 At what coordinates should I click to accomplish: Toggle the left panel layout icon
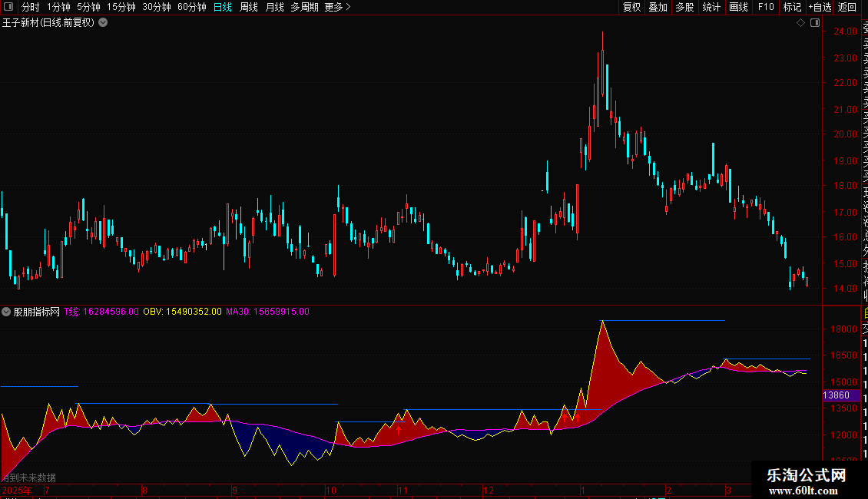[x=8, y=7]
